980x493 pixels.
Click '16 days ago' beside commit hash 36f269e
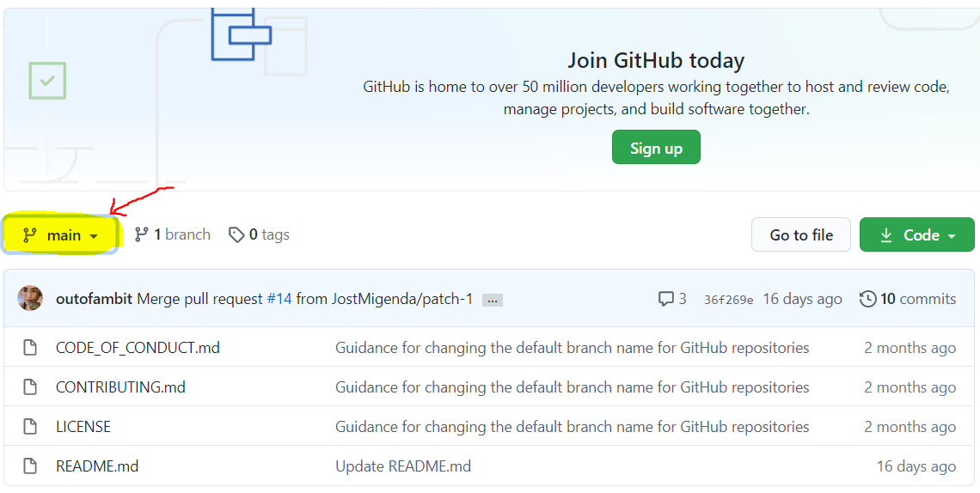click(x=803, y=299)
